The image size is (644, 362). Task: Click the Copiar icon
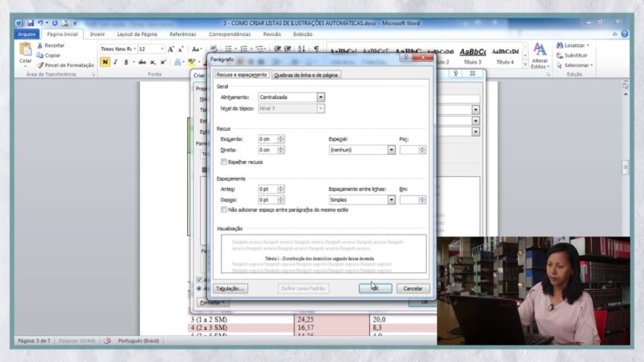[40, 55]
